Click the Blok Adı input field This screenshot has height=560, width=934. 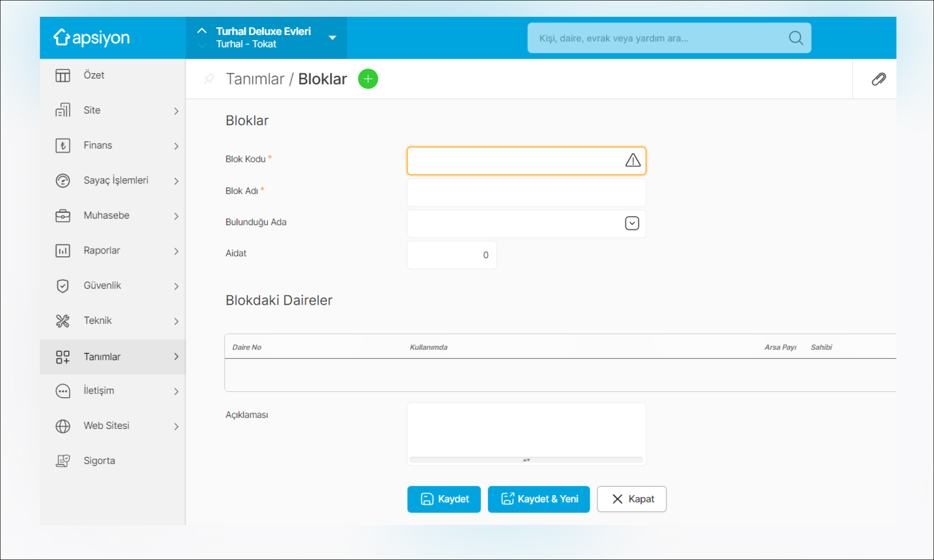[x=526, y=192]
